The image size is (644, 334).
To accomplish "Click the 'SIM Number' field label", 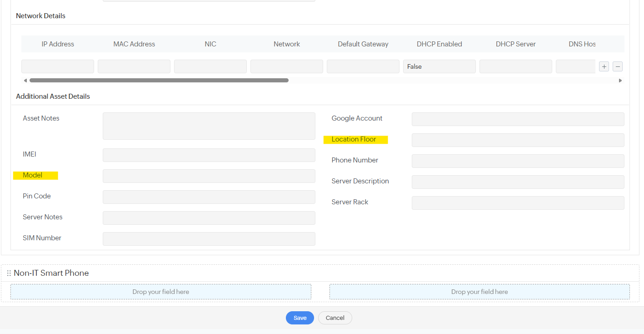I will [42, 238].
